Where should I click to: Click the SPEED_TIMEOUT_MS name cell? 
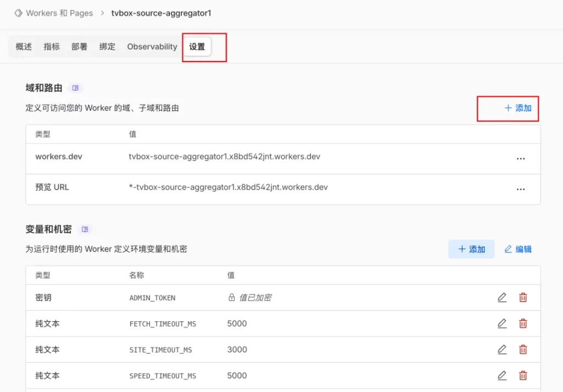pyautogui.click(x=163, y=376)
